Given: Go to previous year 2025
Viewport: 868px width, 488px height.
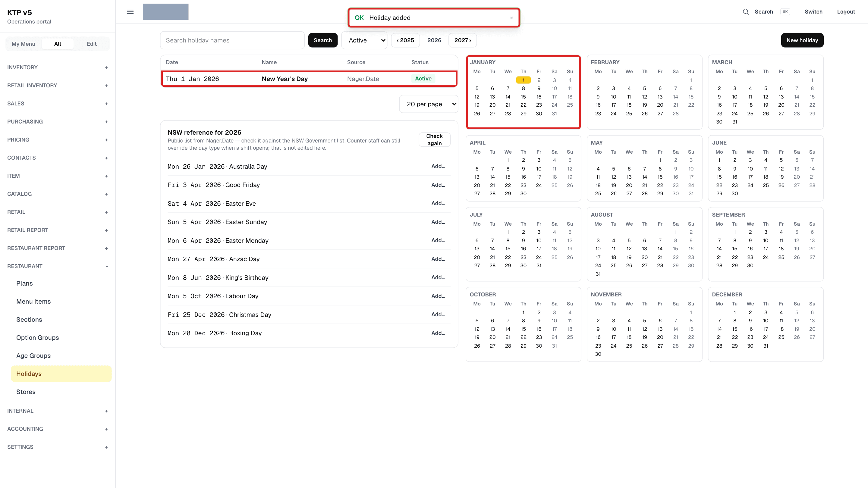Looking at the screenshot, I should click(x=405, y=40).
